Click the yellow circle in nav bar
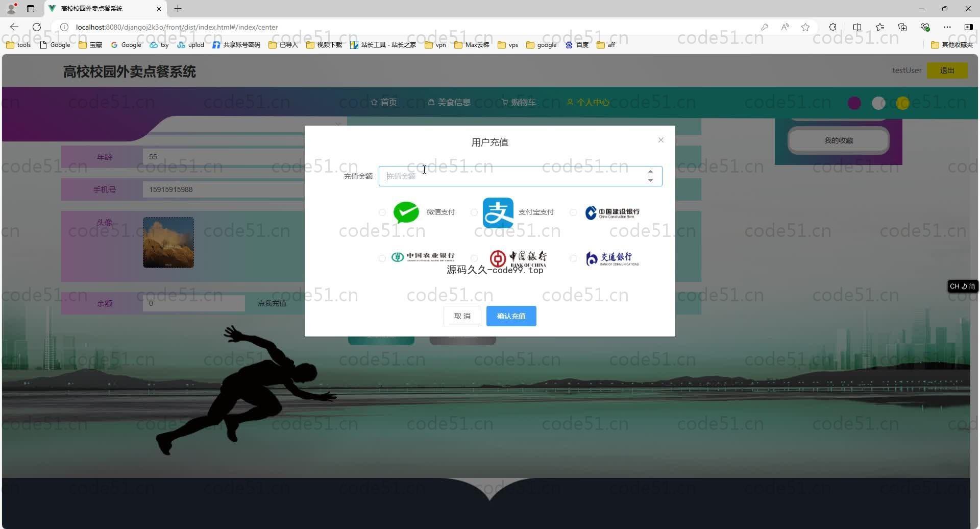The height and width of the screenshot is (529, 980). tap(903, 103)
